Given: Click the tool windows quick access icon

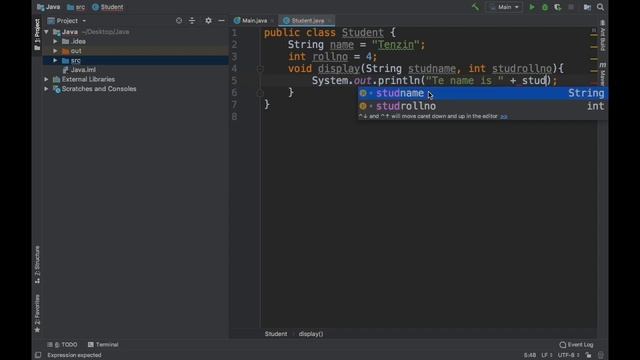Looking at the screenshot, I should pos(38,355).
